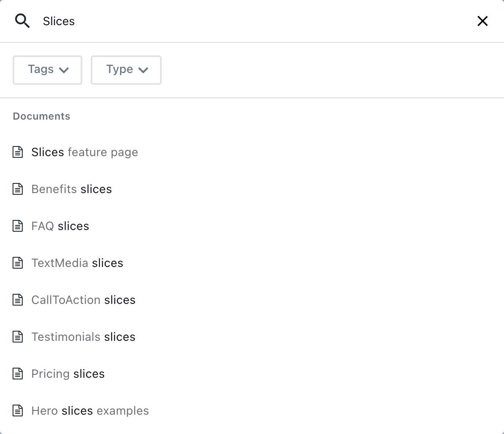The image size is (504, 434).
Task: Open Hero slices examples document
Action: point(90,410)
